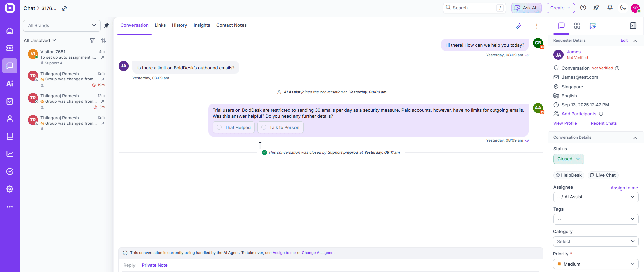Image resolution: width=644 pixels, height=272 pixels.
Task: Show the chat details panel icon
Action: (561, 26)
